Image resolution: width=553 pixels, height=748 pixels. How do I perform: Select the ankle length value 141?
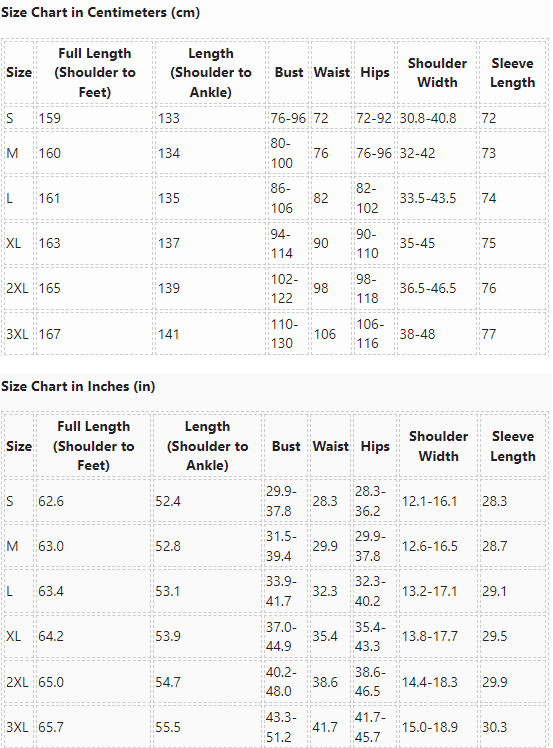(x=169, y=334)
